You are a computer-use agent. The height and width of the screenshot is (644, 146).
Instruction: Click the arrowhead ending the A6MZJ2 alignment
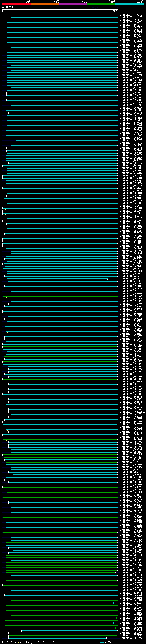(108, 279)
